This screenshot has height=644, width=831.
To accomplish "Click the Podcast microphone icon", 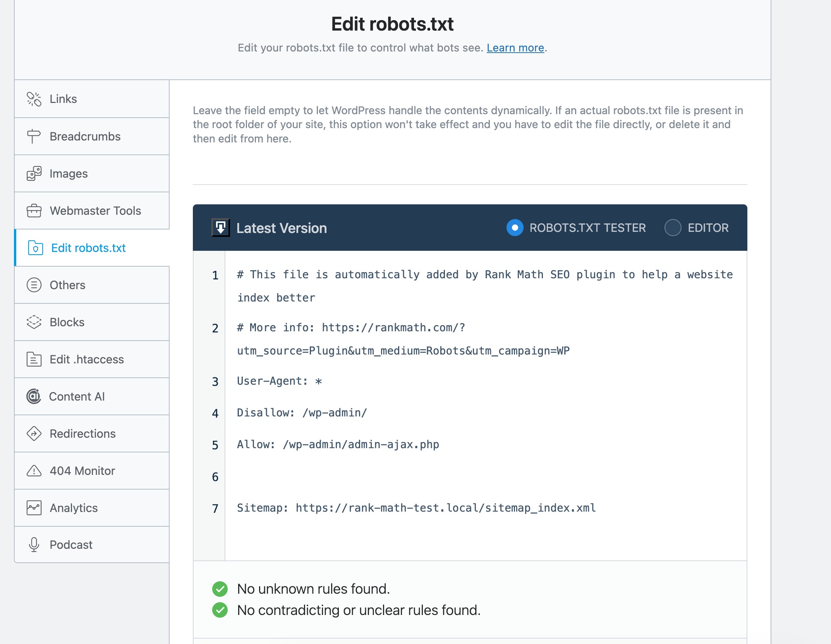I will (x=34, y=545).
